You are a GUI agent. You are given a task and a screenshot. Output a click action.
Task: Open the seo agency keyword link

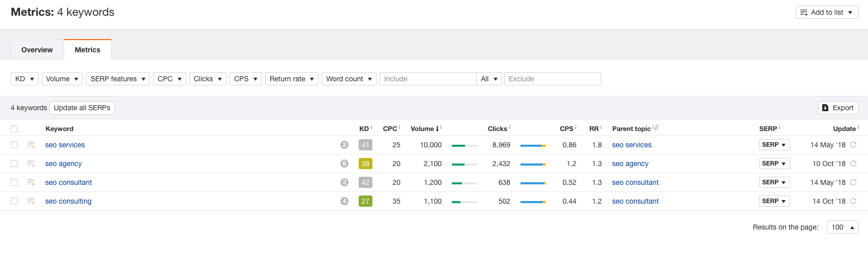pos(64,164)
